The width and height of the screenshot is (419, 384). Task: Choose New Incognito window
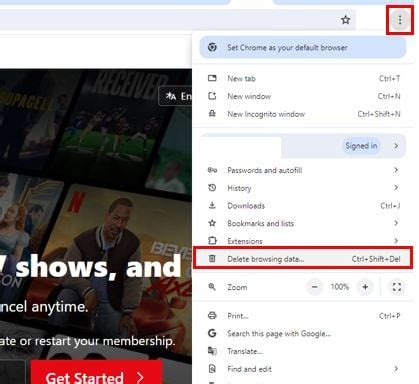(303, 114)
